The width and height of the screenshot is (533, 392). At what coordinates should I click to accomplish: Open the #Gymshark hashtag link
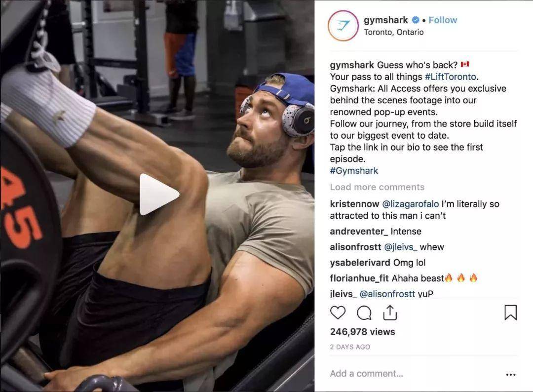[x=354, y=171]
